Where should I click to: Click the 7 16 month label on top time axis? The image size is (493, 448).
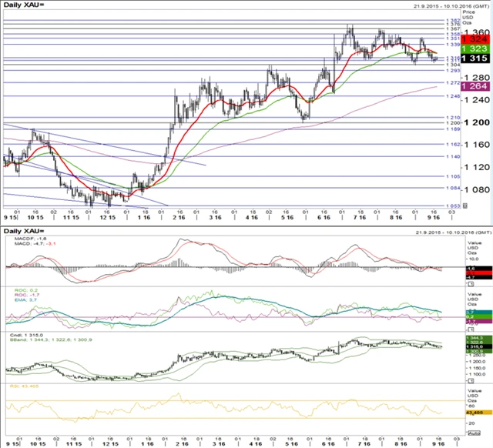click(360, 217)
